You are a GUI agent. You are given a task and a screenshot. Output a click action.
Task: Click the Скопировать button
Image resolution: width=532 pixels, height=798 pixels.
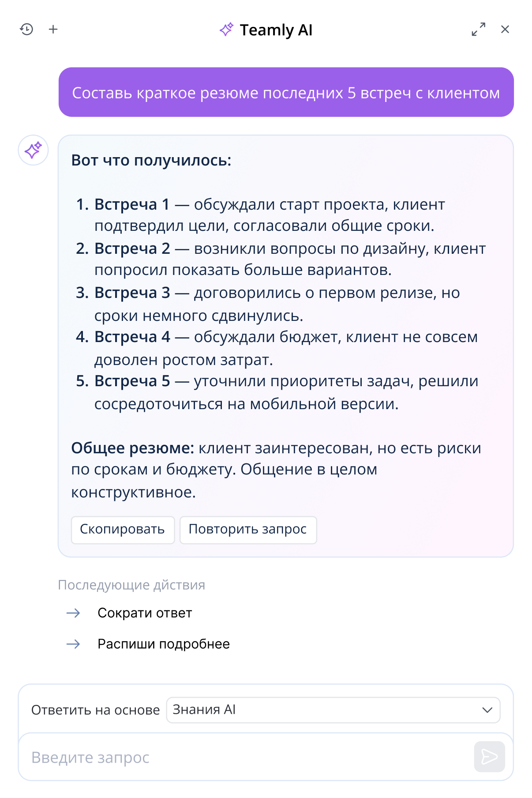[x=123, y=529]
